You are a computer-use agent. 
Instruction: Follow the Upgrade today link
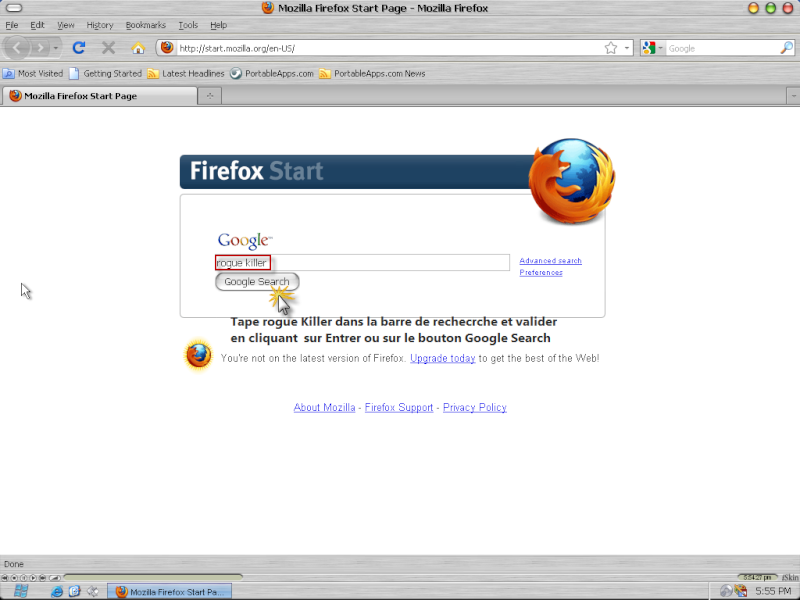pos(442,358)
